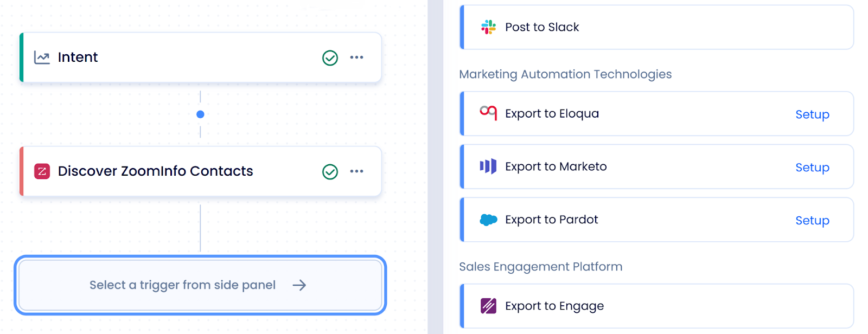Select the Post to Slack action entry
This screenshot has height=334, width=868.
click(656, 27)
